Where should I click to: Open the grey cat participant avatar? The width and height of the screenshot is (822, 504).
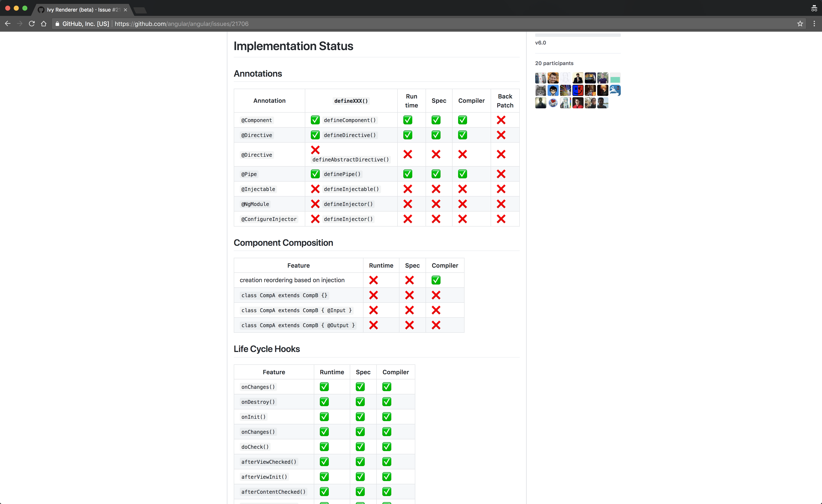click(541, 90)
